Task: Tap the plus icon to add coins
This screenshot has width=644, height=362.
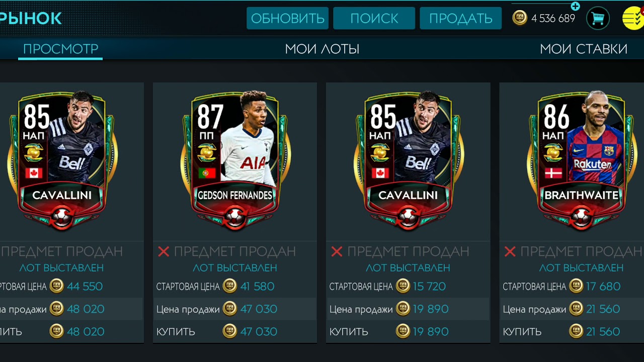Action: 575,7
